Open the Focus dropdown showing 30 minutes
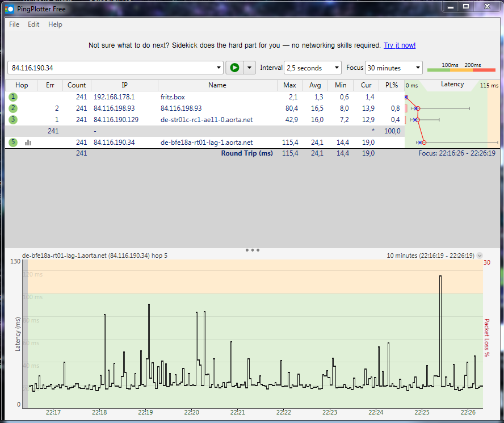The image size is (504, 423). click(393, 68)
